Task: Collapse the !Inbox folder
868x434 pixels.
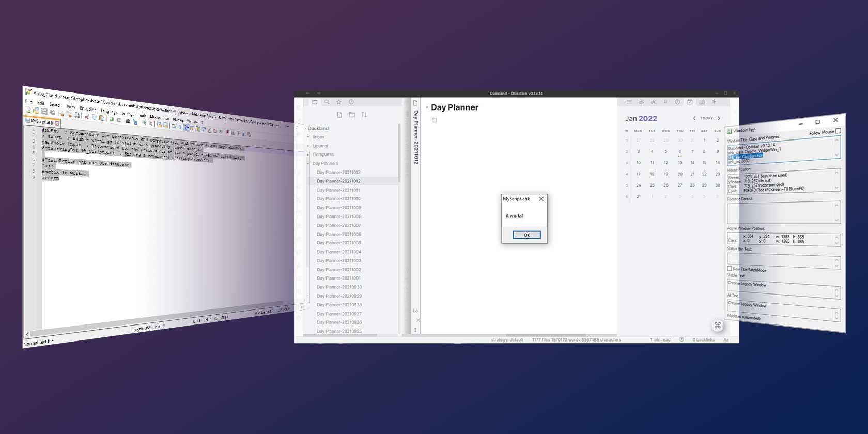Action: tap(308, 137)
